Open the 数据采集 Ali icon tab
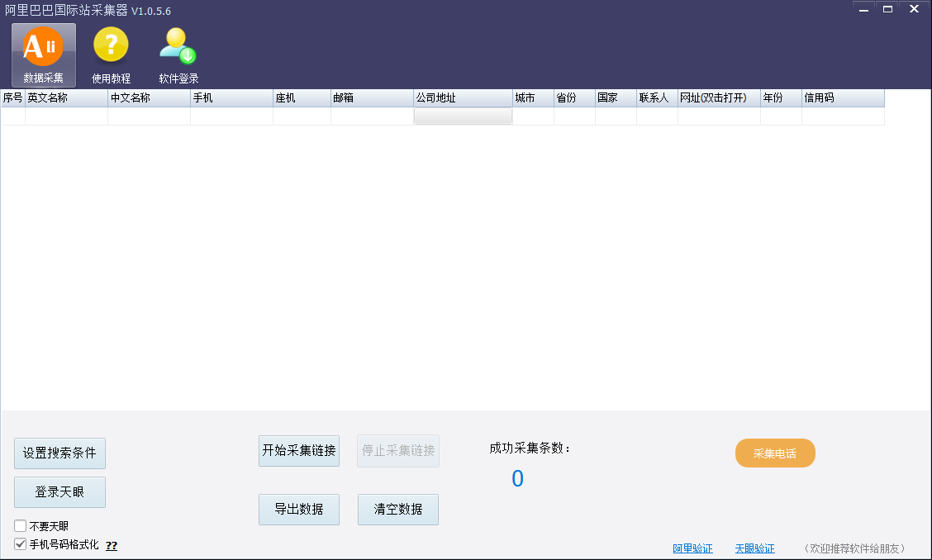 pos(44,55)
